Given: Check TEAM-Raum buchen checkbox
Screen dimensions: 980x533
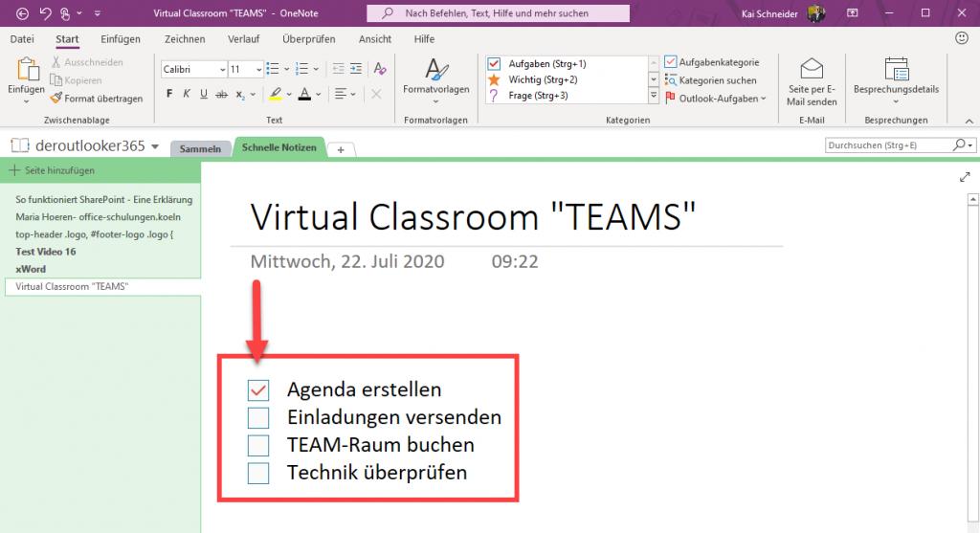Looking at the screenshot, I should coord(258,446).
